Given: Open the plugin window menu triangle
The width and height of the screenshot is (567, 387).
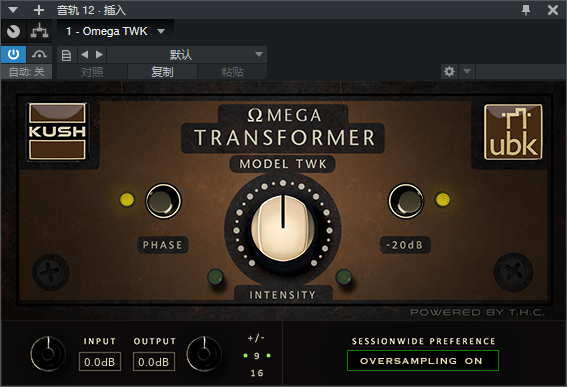Looking at the screenshot, I should 13,10.
